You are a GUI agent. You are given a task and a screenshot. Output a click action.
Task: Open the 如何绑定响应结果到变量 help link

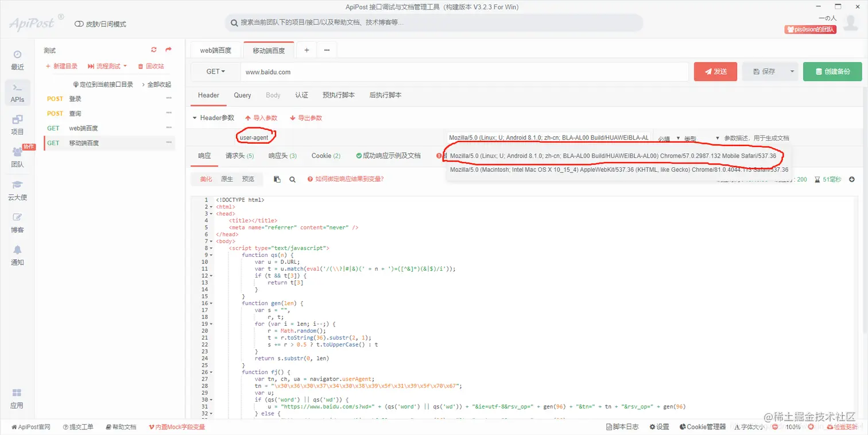point(346,179)
